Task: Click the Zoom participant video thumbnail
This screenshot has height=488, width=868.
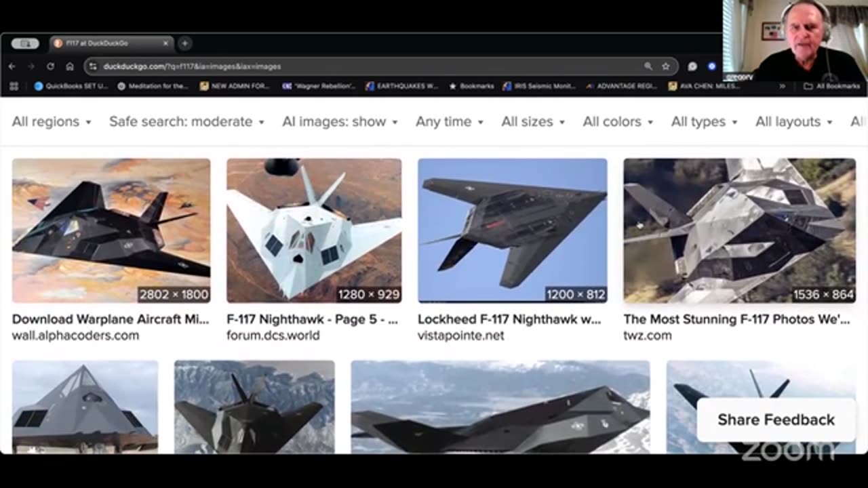Action: coord(795,41)
